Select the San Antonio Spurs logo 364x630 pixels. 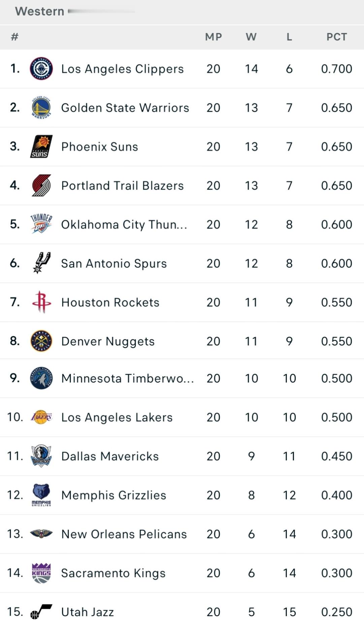point(41,263)
